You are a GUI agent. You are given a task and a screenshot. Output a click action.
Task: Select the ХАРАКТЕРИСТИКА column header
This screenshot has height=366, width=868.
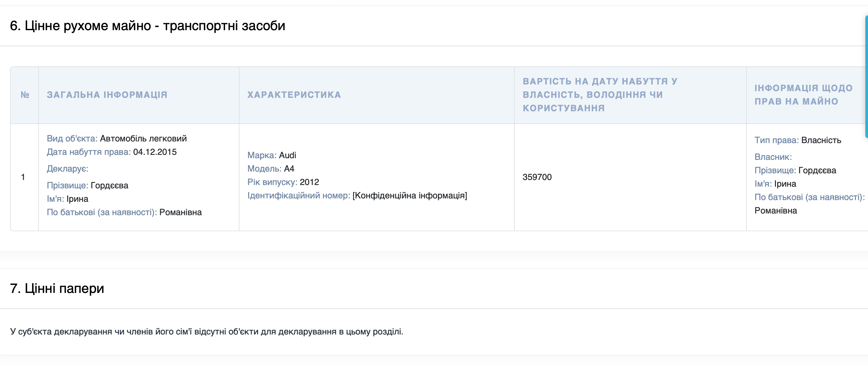[294, 95]
